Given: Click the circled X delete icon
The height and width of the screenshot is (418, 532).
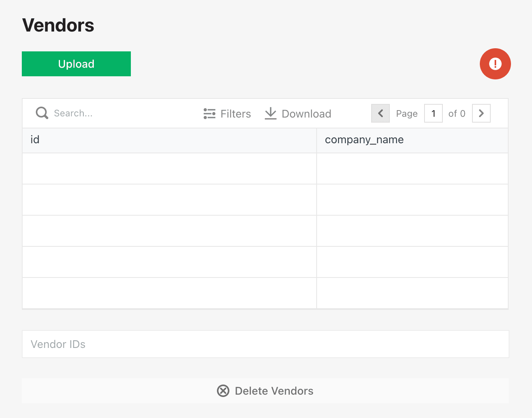Looking at the screenshot, I should [x=223, y=391].
